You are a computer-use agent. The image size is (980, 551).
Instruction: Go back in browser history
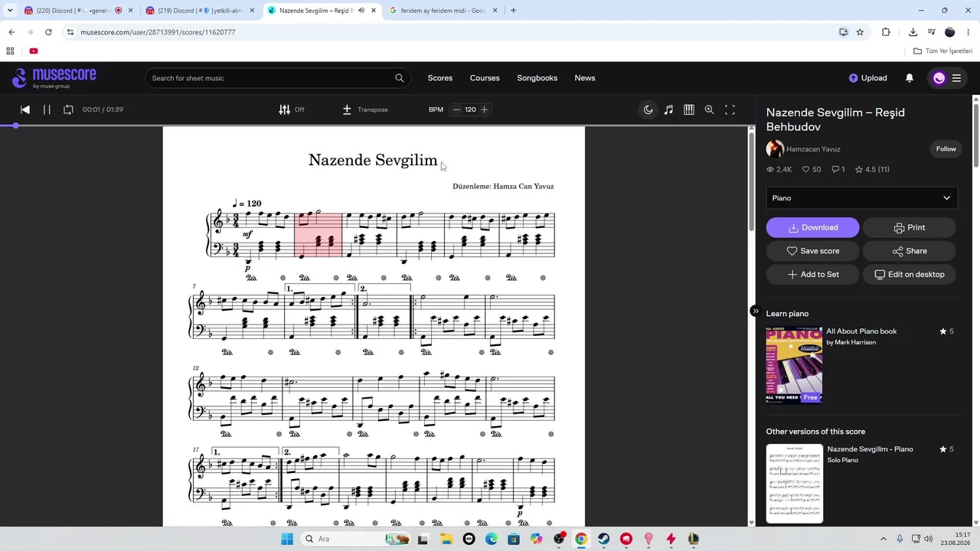(x=11, y=32)
